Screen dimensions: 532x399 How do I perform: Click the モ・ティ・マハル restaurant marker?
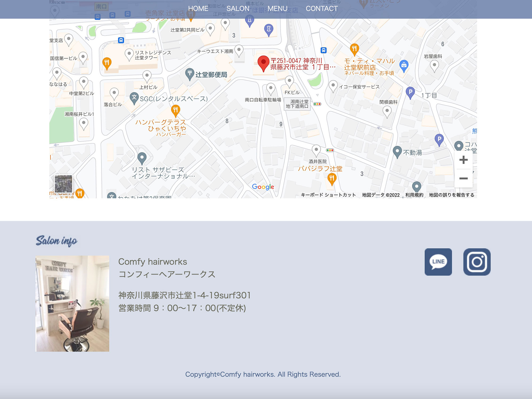(354, 49)
